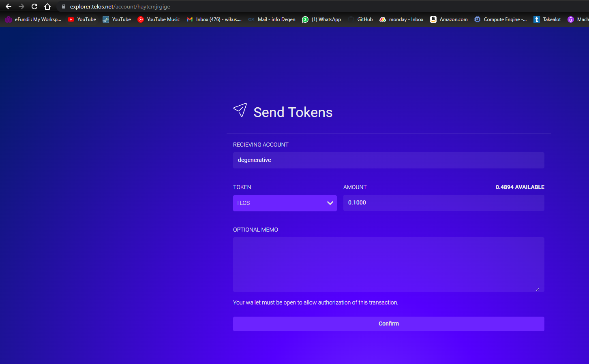
Task: Click the 0.4894 AVAILABLE balance text
Action: tap(520, 187)
